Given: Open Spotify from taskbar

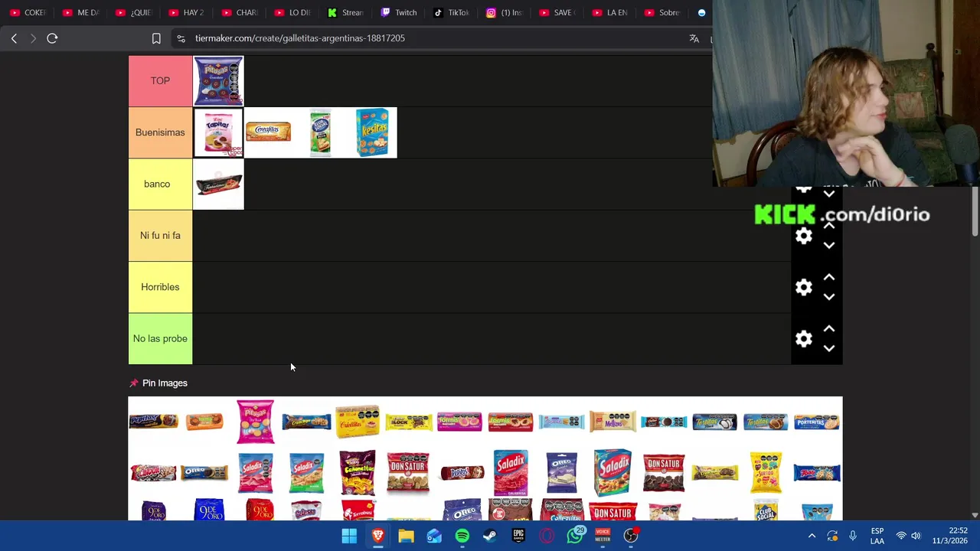Looking at the screenshot, I should 462,536.
